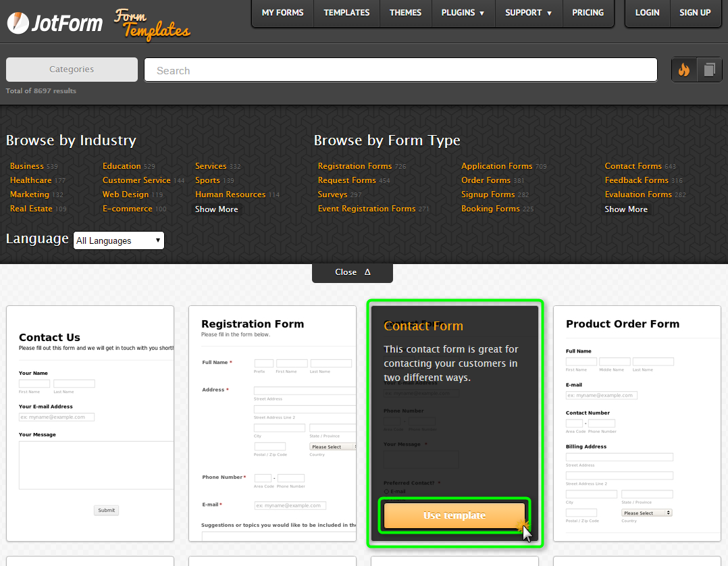
Task: Open the Support dropdown menu
Action: coord(529,13)
